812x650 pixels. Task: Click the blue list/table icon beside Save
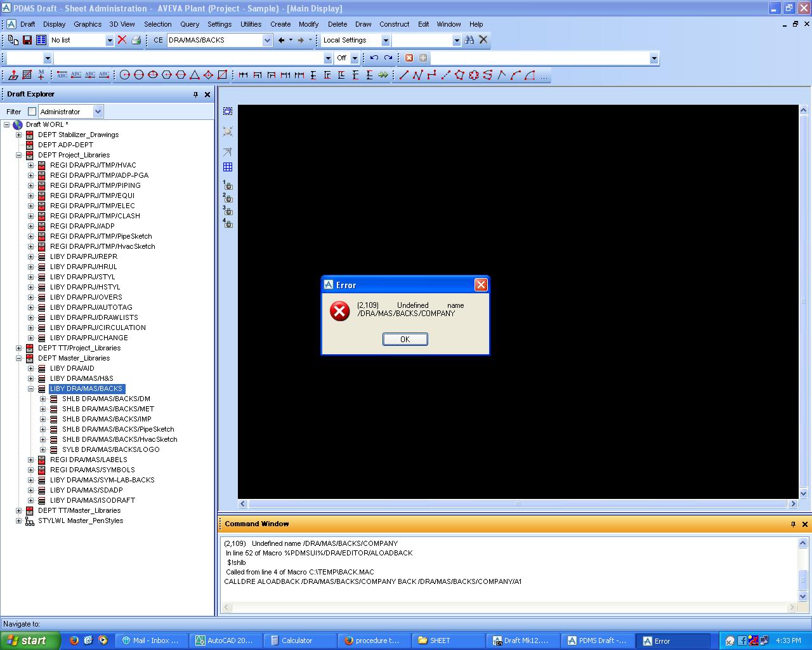(x=41, y=40)
